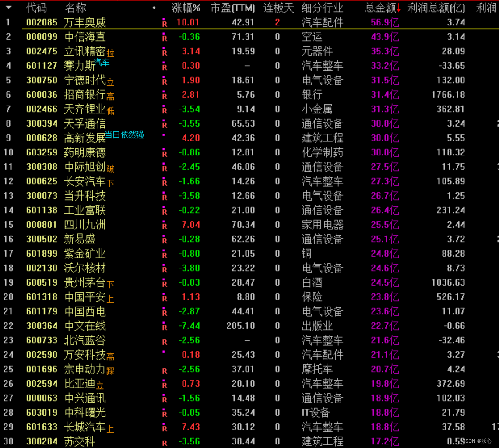The image size is (499, 448).
Task: Select stock code 300308
Action: (42, 167)
